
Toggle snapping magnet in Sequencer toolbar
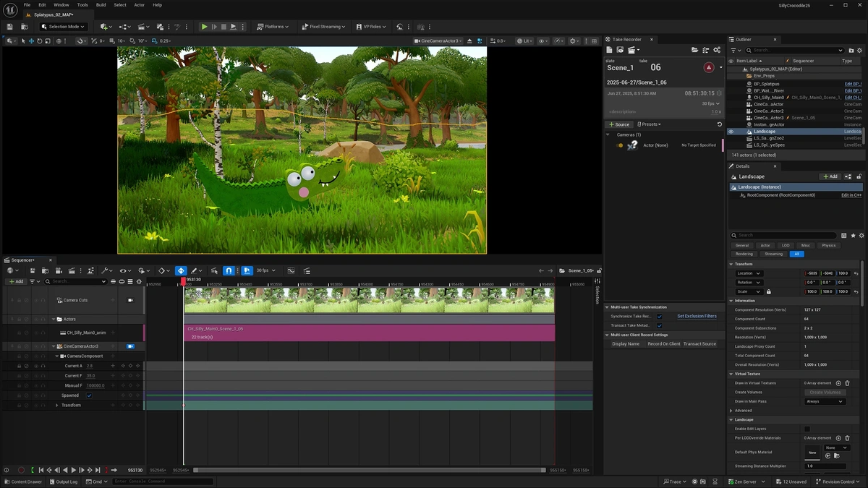point(229,270)
